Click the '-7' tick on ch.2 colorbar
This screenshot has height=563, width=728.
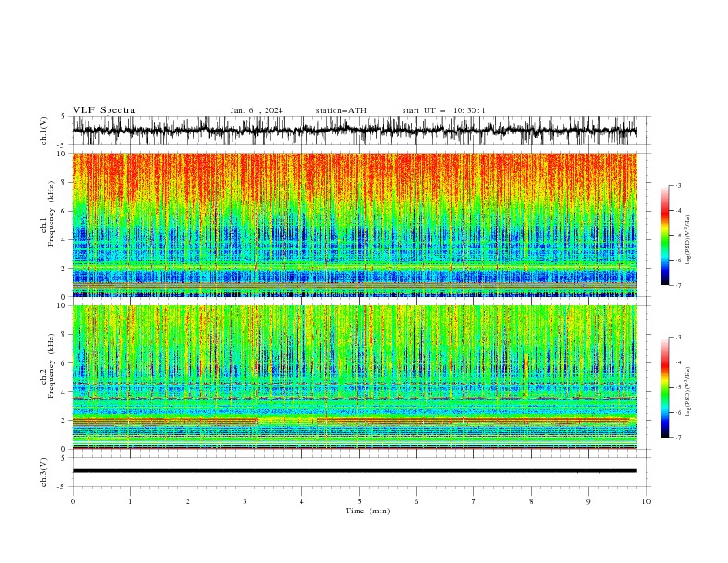[x=677, y=438]
